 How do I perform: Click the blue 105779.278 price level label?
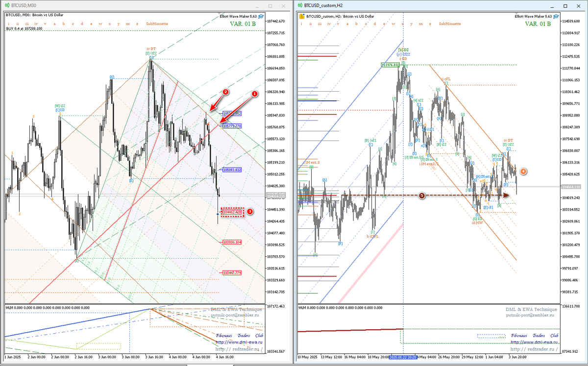pos(232,126)
